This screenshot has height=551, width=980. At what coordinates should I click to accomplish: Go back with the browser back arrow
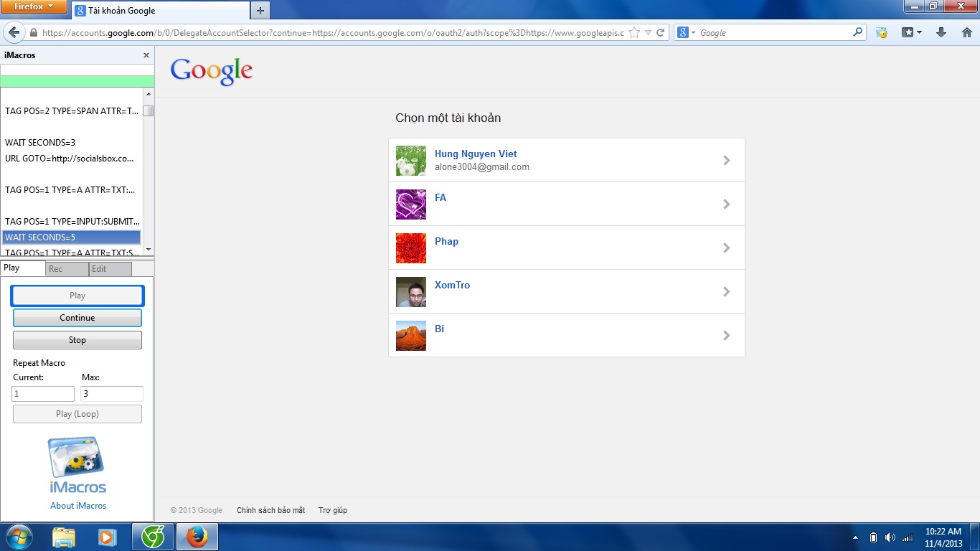tap(14, 33)
